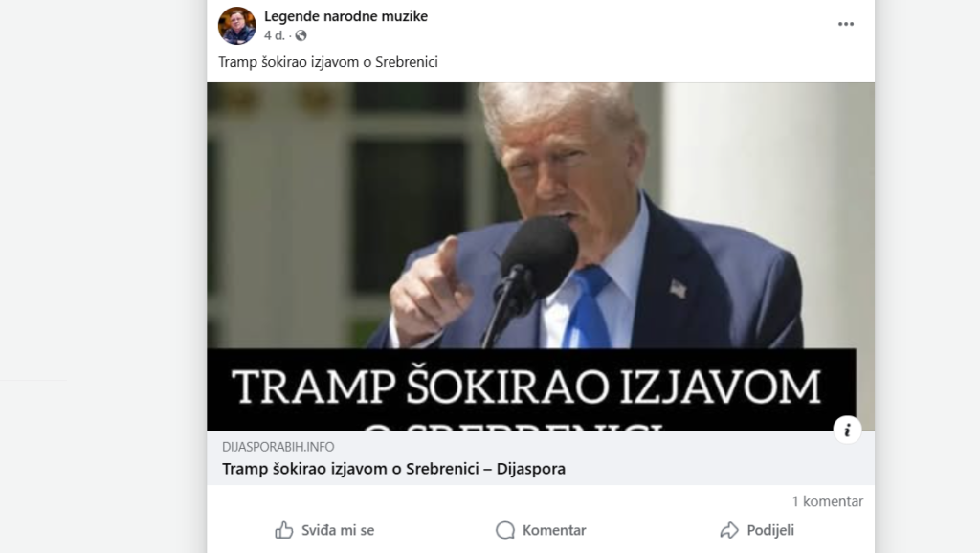Click the share arrow icon

[x=728, y=530]
